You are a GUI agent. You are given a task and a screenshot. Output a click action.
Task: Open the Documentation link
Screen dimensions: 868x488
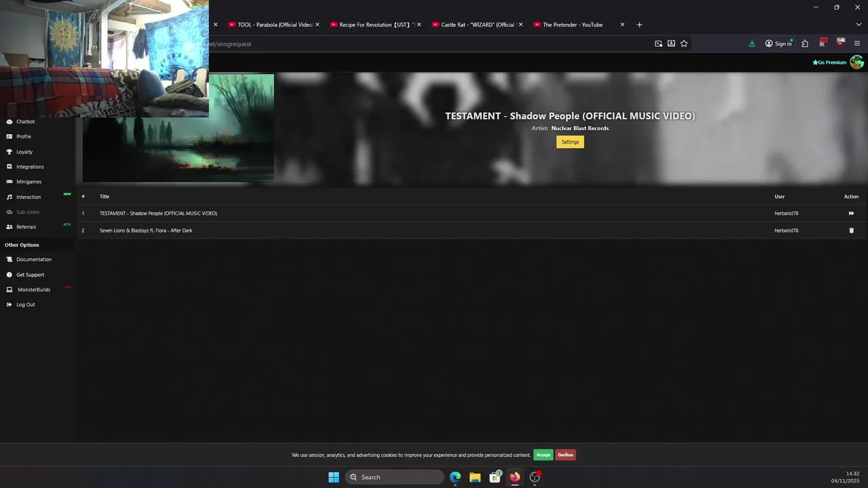(34, 260)
